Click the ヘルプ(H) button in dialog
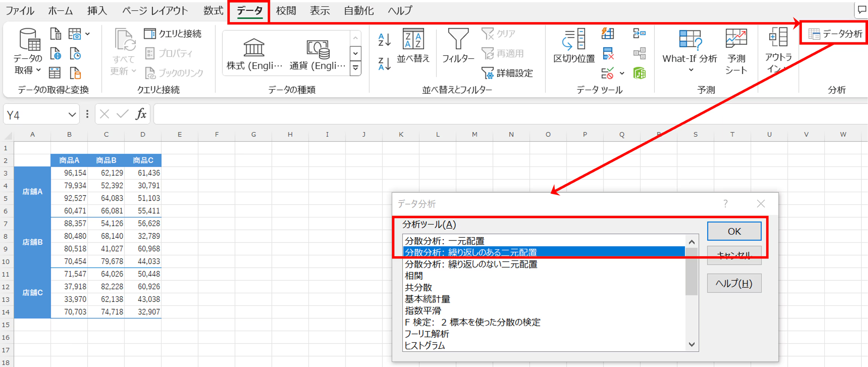 [x=734, y=283]
